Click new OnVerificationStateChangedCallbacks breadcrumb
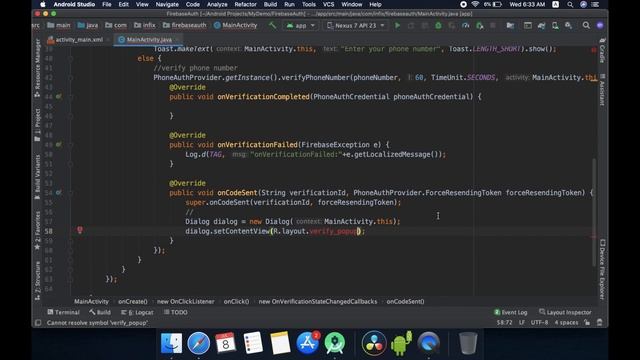The image size is (640, 360). [x=318, y=302]
